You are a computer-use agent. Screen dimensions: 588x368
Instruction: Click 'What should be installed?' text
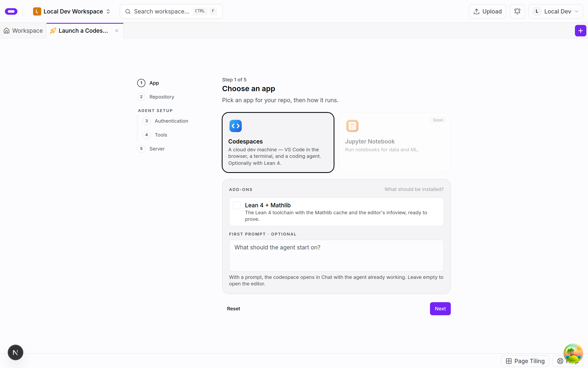click(x=414, y=189)
